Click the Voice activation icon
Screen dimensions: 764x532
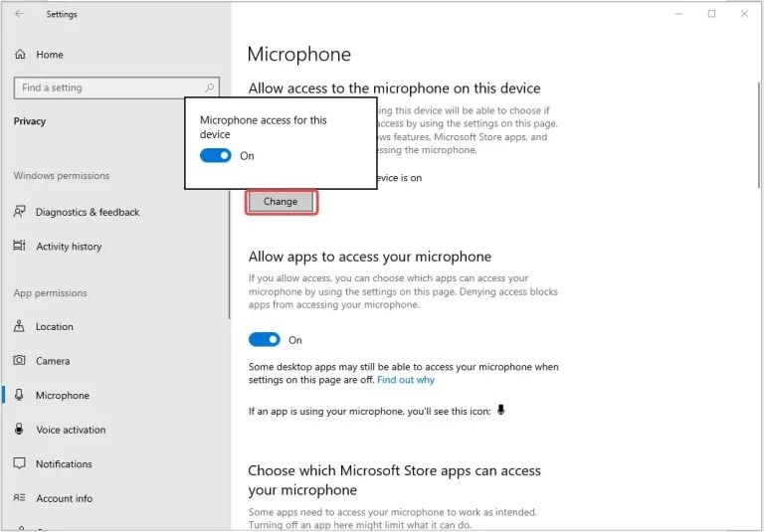pyautogui.click(x=20, y=430)
